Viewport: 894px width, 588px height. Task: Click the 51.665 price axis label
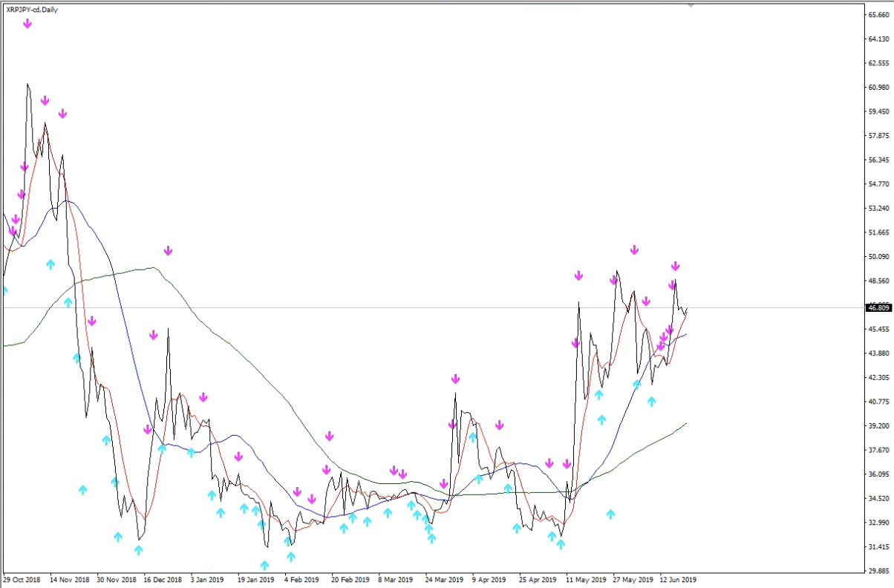pyautogui.click(x=878, y=232)
